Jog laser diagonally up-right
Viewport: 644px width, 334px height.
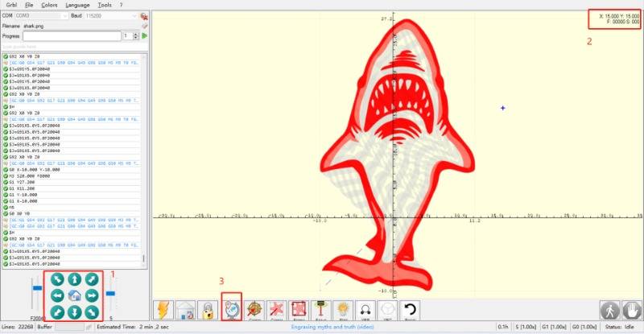92,279
